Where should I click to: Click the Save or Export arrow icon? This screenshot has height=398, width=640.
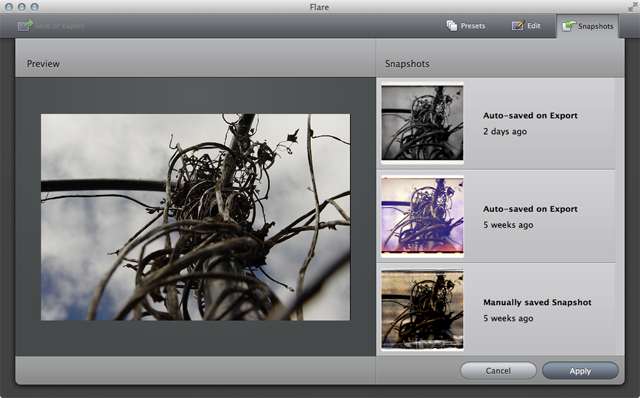(x=25, y=25)
